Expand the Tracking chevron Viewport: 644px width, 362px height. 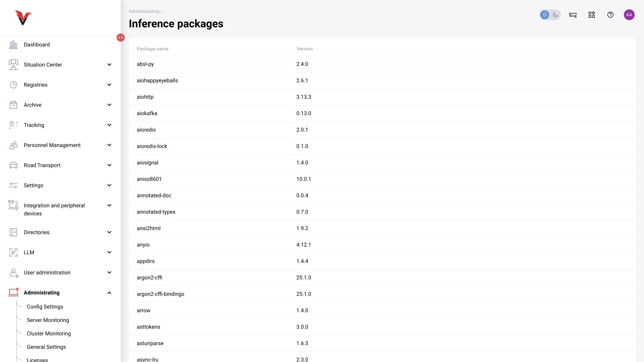tap(109, 125)
